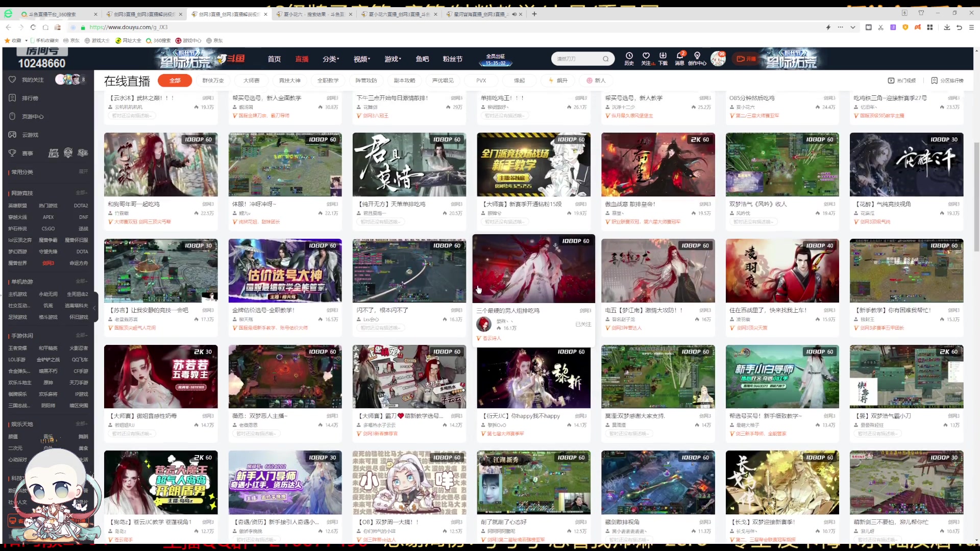Open stream thumbnail 估价选号大神

click(x=285, y=270)
